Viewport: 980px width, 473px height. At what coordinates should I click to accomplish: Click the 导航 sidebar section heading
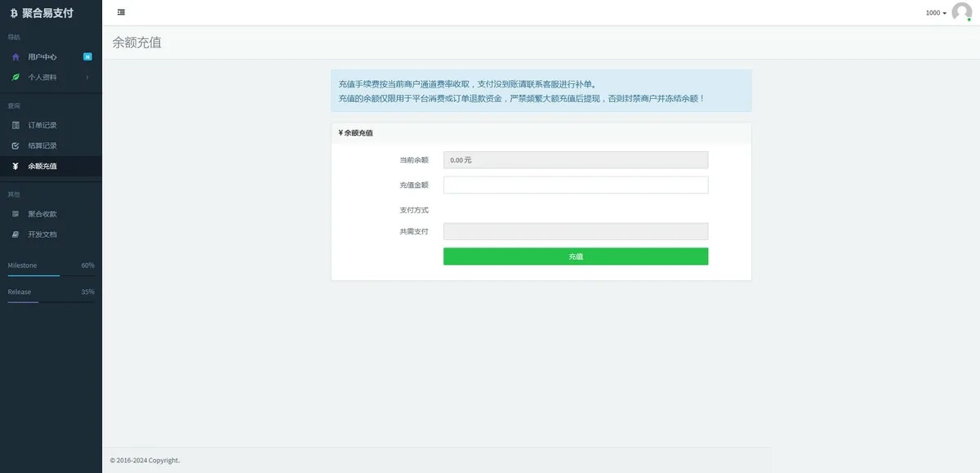tap(14, 37)
